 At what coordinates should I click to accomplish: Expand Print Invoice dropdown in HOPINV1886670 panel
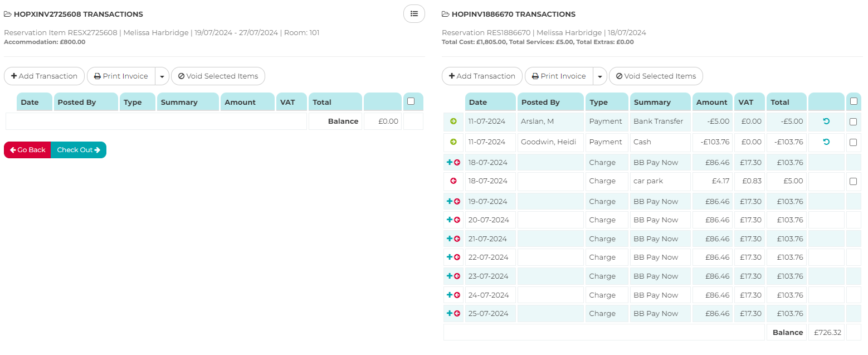(x=600, y=76)
